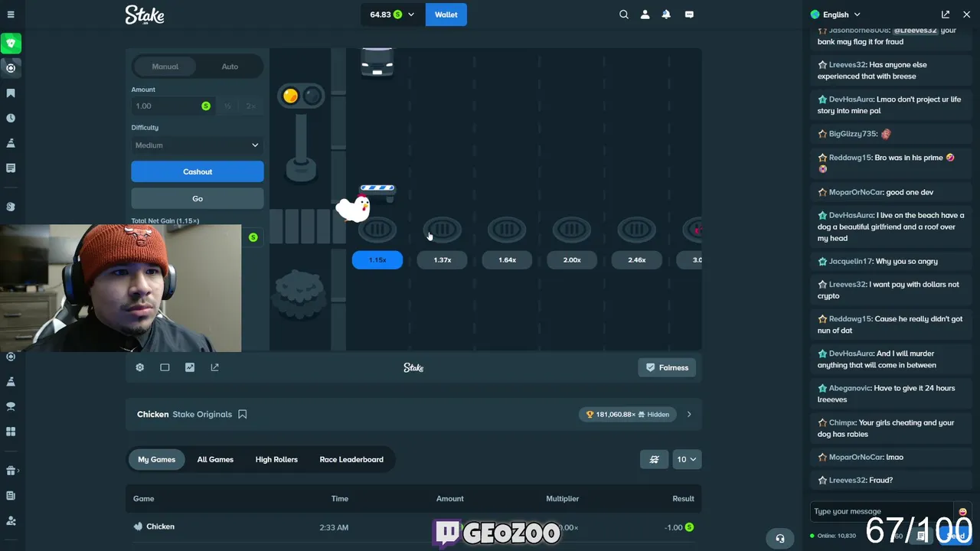The width and height of the screenshot is (980, 551).
Task: Click the bet Amount input field
Action: 173,106
